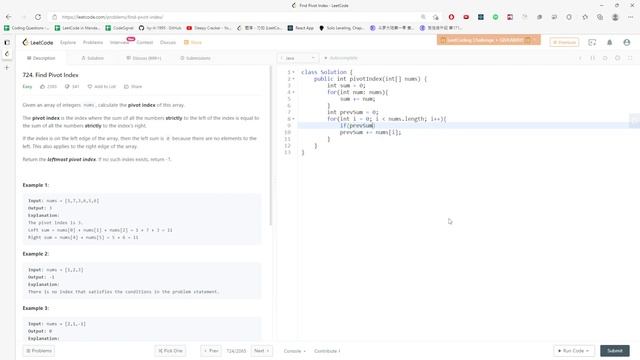
Task: Open React App bookmark
Action: [301, 28]
